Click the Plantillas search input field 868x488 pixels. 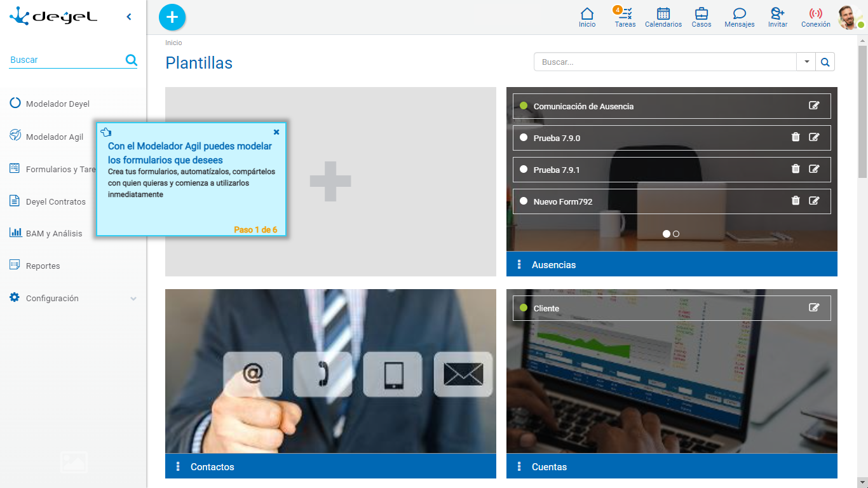click(x=665, y=62)
